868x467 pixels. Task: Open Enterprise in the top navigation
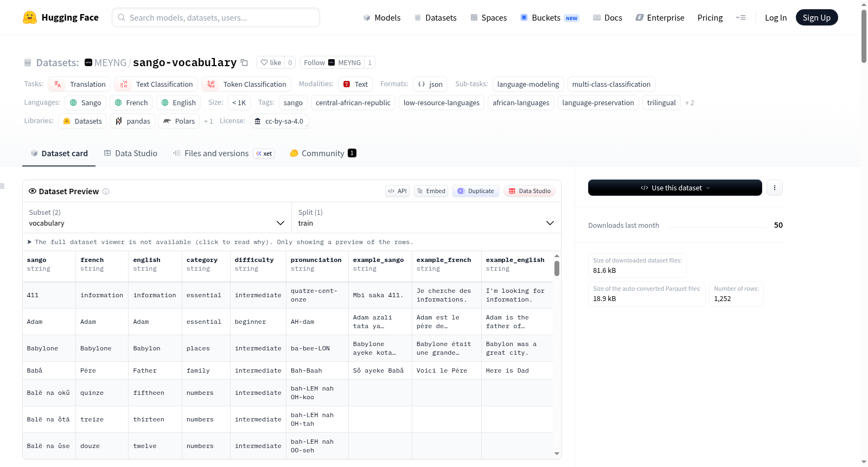(660, 17)
